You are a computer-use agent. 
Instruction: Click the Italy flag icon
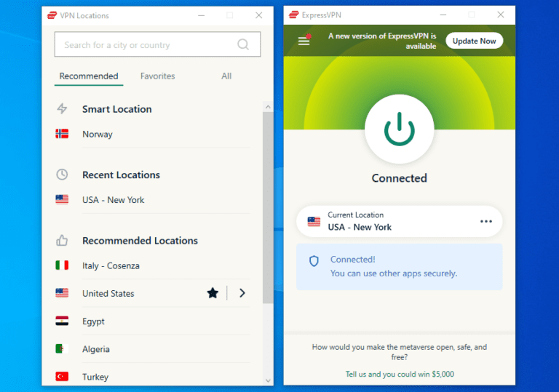click(x=62, y=265)
